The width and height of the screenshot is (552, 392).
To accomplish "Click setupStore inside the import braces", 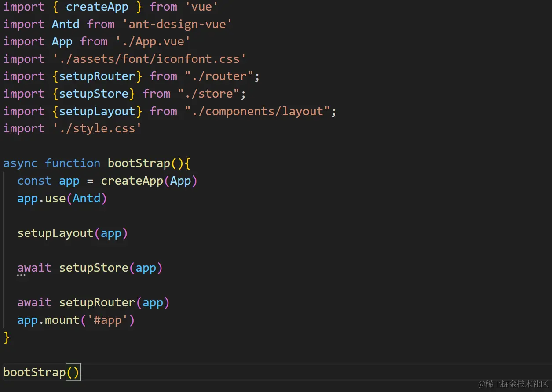I will [x=94, y=94].
